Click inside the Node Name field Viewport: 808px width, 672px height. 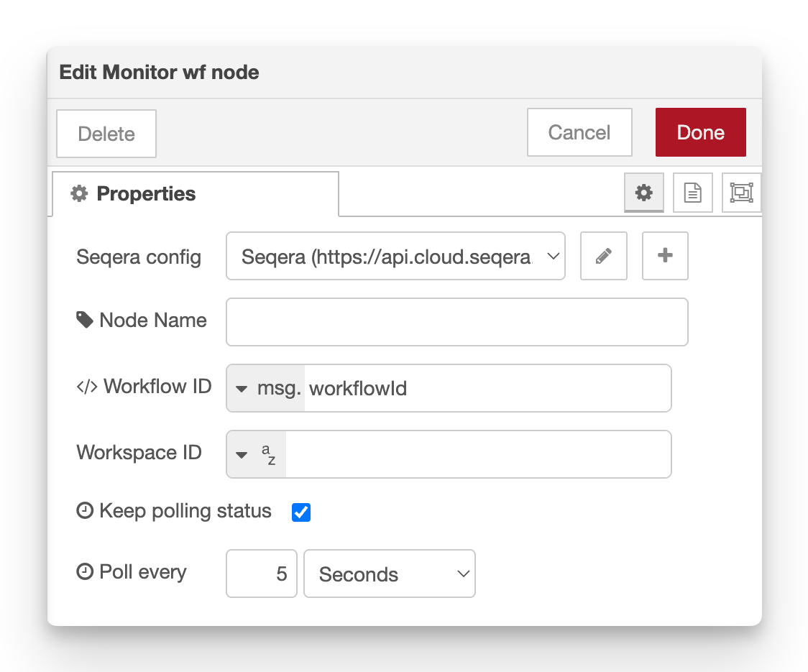coord(456,321)
